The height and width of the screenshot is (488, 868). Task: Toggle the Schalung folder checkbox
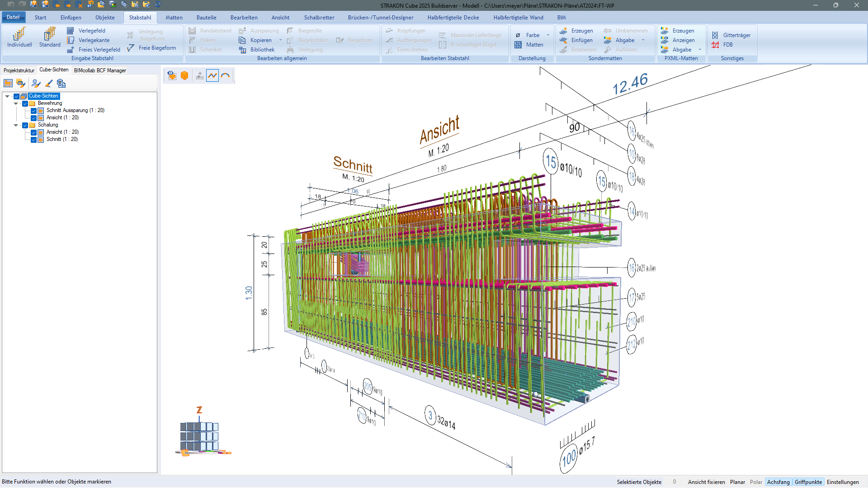25,125
